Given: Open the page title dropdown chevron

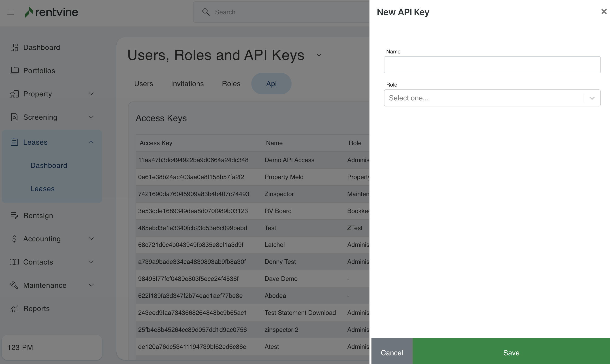Looking at the screenshot, I should point(319,55).
